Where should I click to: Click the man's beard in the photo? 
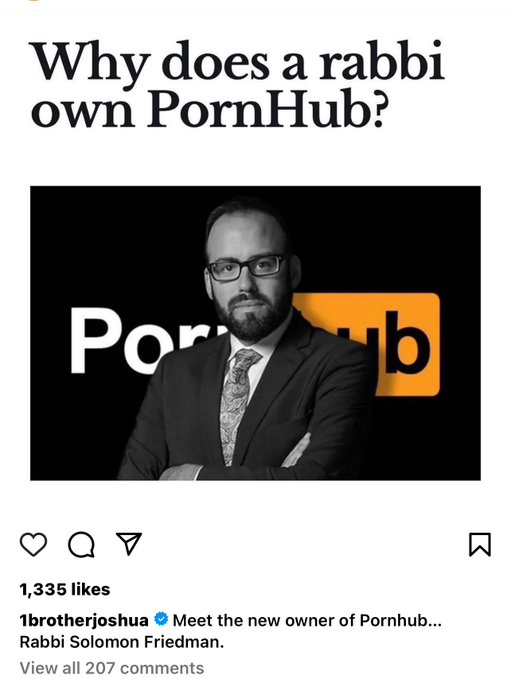[x=251, y=316]
